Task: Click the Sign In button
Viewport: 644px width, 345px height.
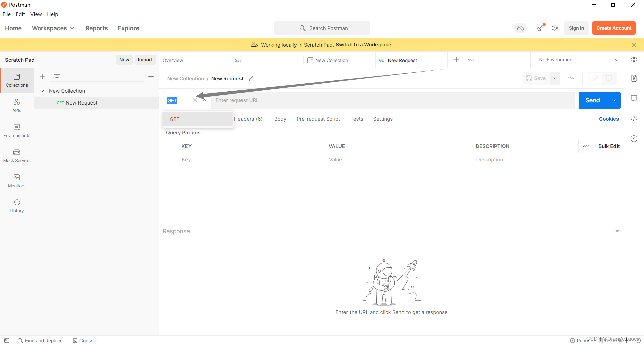Action: [x=576, y=28]
